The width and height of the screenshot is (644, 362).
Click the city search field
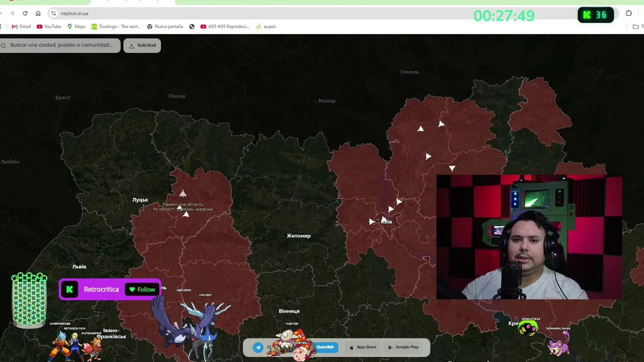60,45
